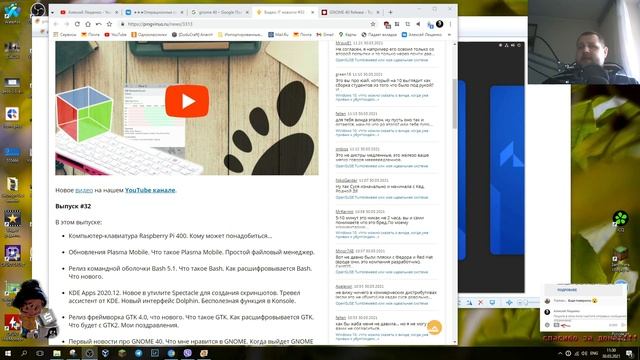Open Task View on taskbar
The width and height of the screenshot is (640, 360).
click(40, 353)
